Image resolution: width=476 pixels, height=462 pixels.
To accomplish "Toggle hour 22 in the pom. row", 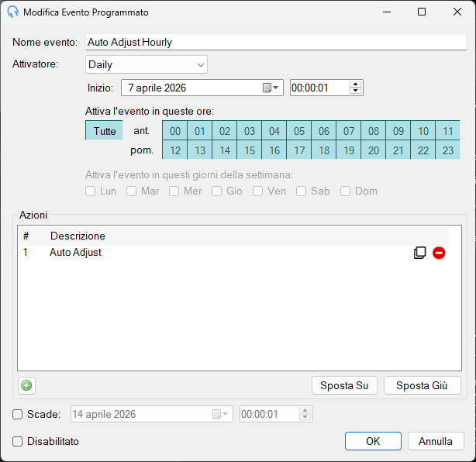I will pyautogui.click(x=423, y=150).
